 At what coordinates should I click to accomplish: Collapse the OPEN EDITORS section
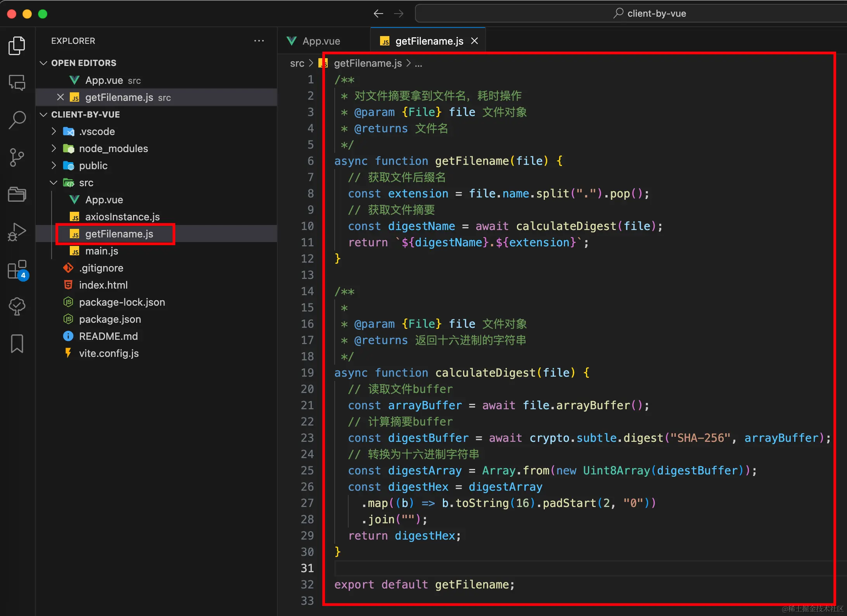43,63
